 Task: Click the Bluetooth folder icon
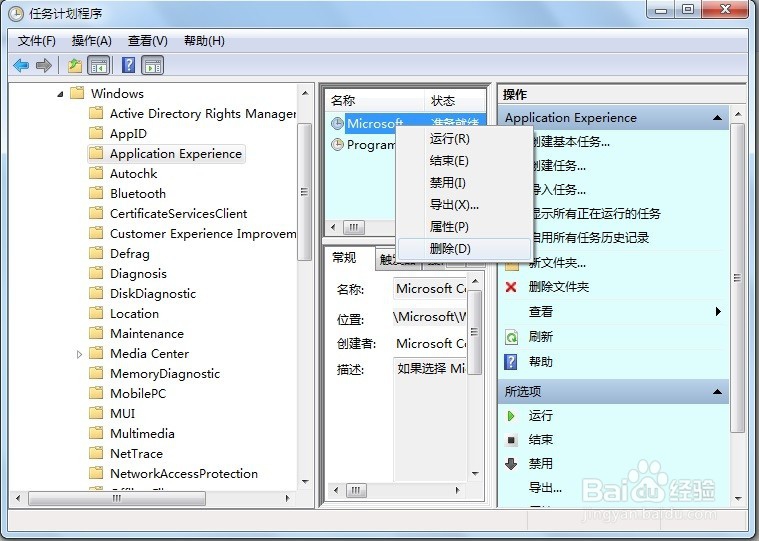coord(96,193)
